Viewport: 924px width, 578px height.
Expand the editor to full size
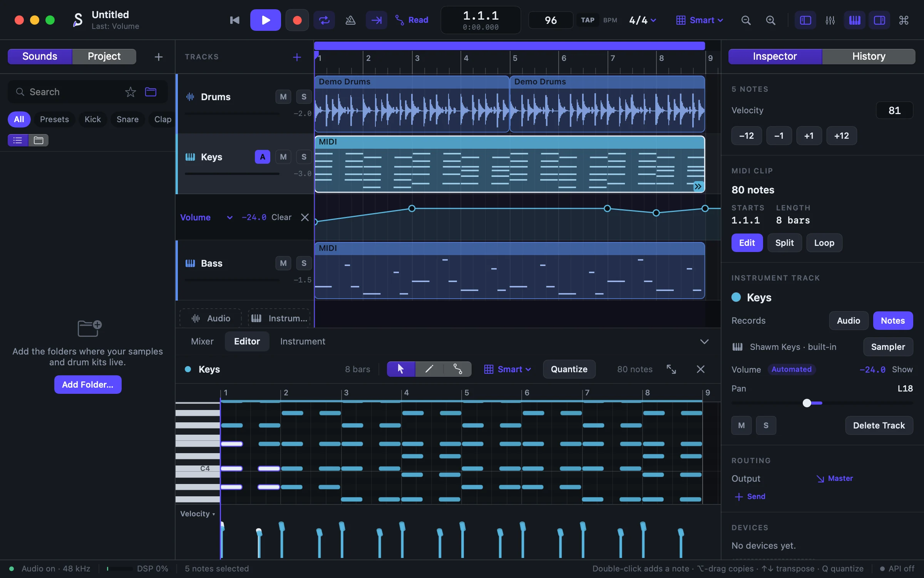(x=671, y=369)
